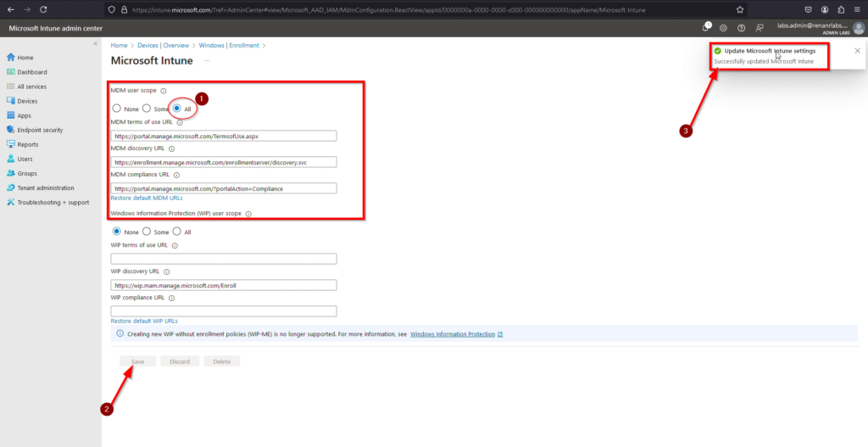Open feedback icon in header
This screenshot has height=447, width=868.
click(x=759, y=28)
